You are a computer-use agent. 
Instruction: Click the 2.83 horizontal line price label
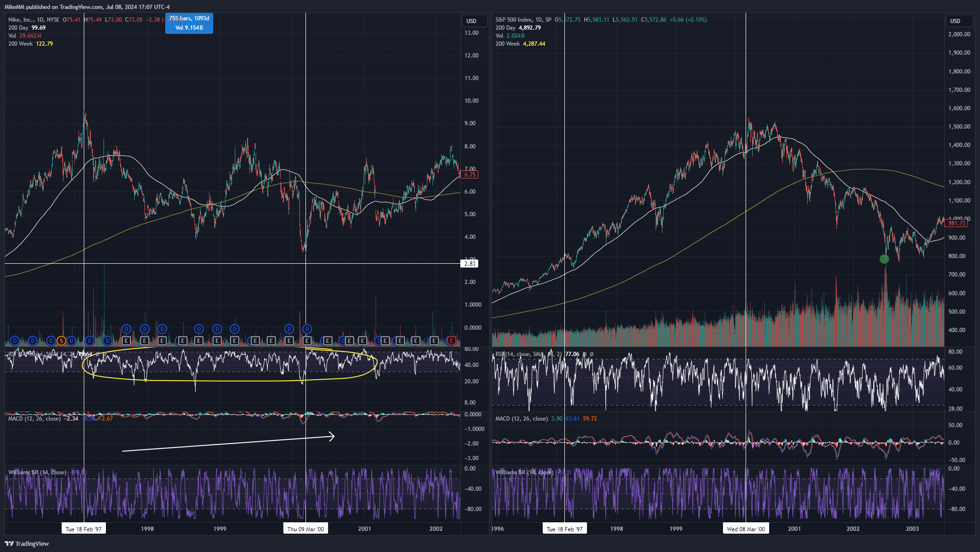470,263
